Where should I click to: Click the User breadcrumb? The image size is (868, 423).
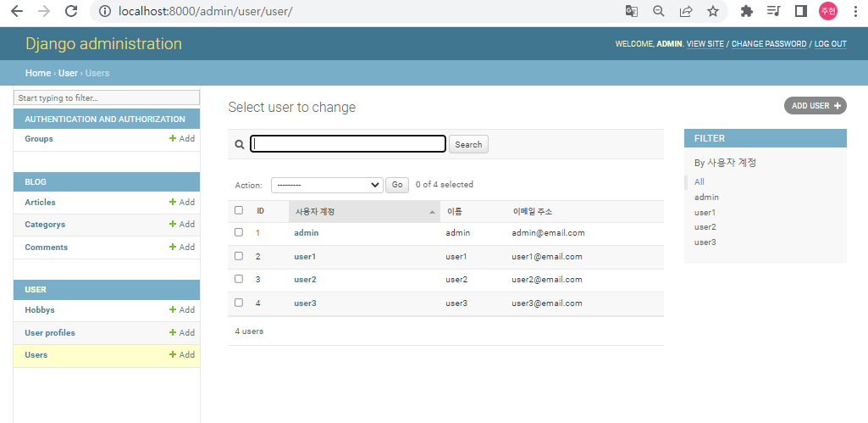(68, 73)
